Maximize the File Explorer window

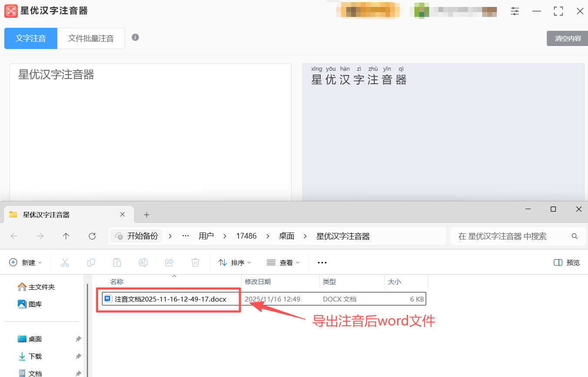click(553, 209)
